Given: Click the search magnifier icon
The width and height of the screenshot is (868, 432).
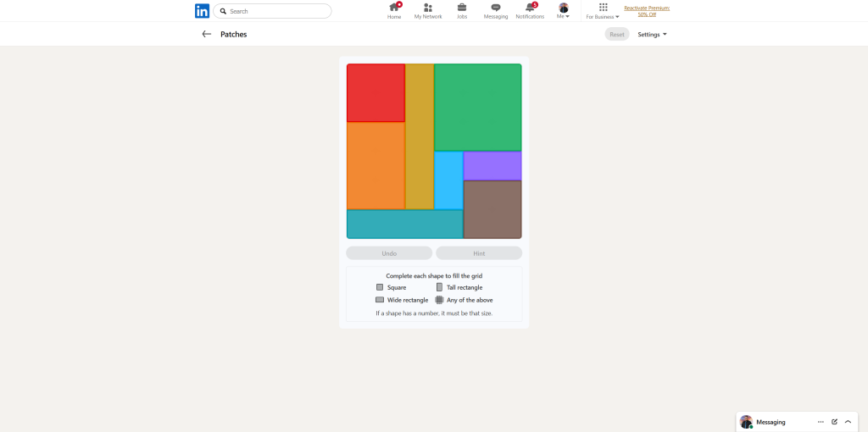Looking at the screenshot, I should [223, 11].
